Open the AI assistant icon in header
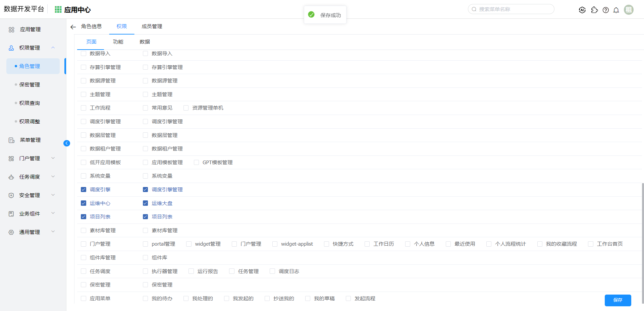 (x=582, y=10)
